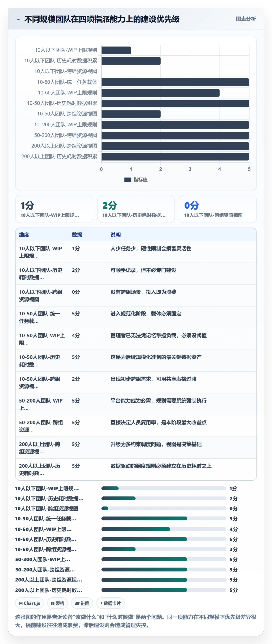Click the 数据 column header
Image resolution: width=272 pixels, height=644 pixels.
pos(77,235)
